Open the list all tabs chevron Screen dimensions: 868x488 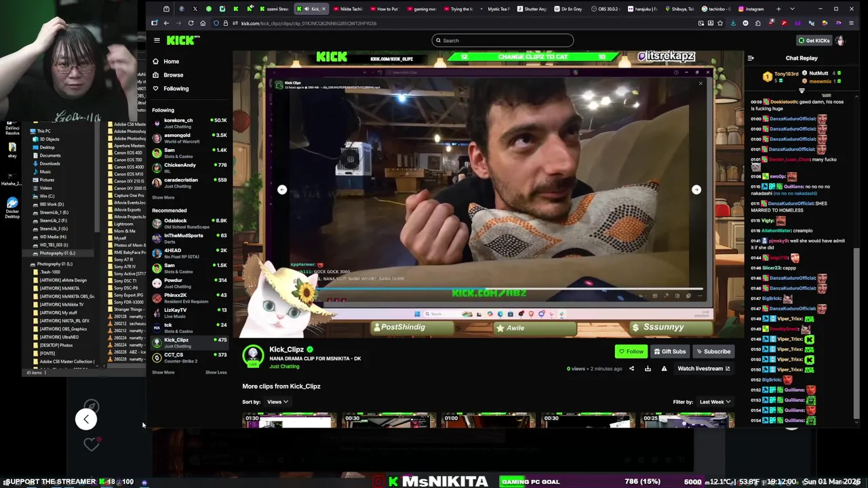click(x=792, y=9)
